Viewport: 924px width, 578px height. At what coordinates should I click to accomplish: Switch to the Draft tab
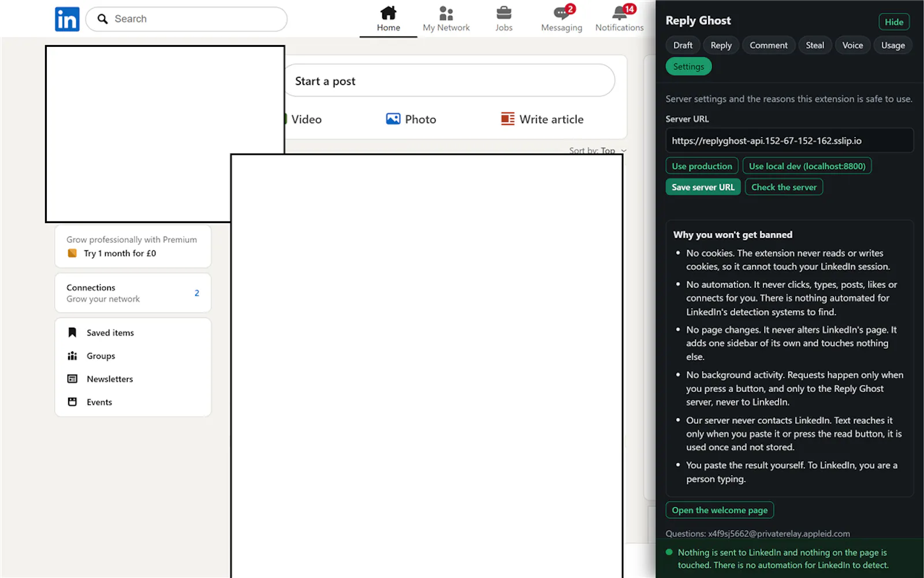tap(683, 45)
